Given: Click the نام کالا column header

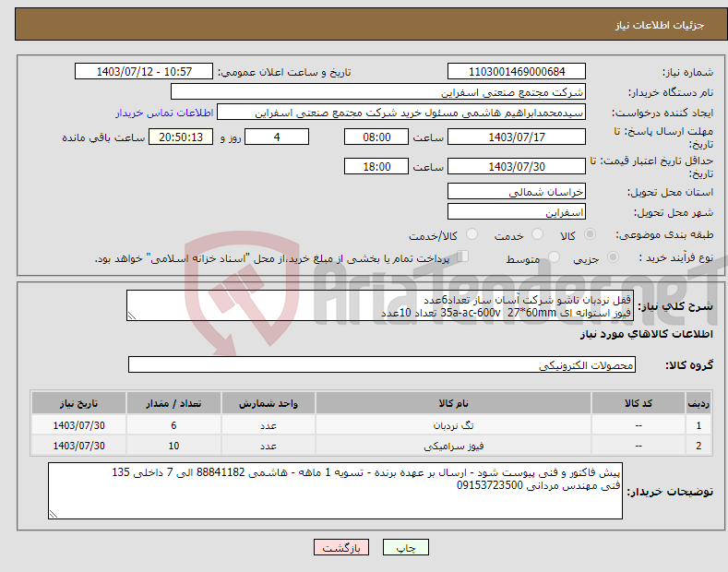Looking at the screenshot, I should 453,403.
